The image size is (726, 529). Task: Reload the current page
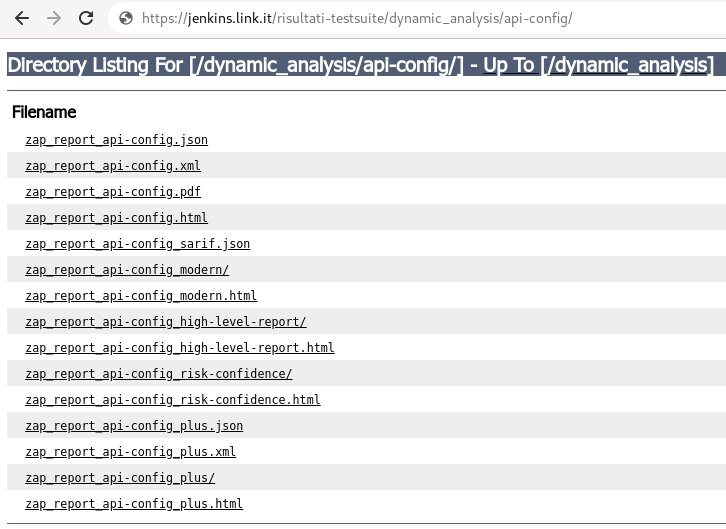pos(86,18)
